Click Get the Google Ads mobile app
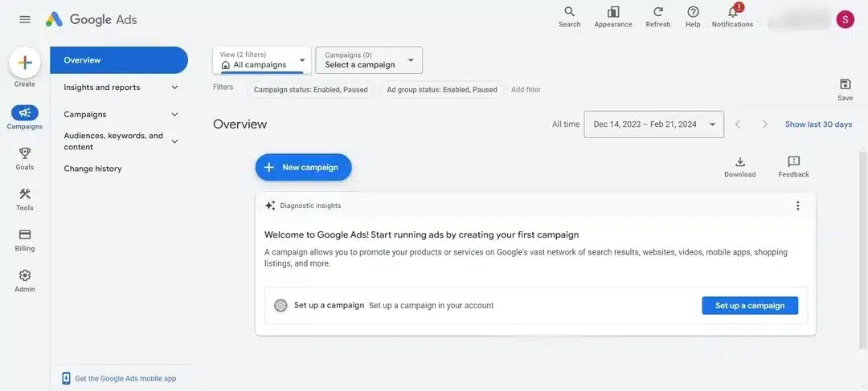The height and width of the screenshot is (391, 868). click(x=125, y=379)
